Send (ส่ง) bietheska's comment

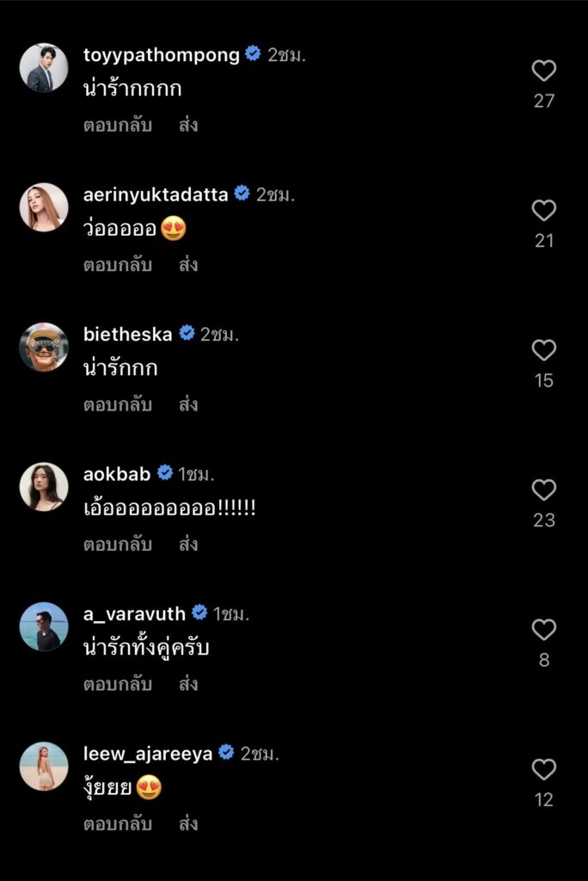tap(188, 404)
